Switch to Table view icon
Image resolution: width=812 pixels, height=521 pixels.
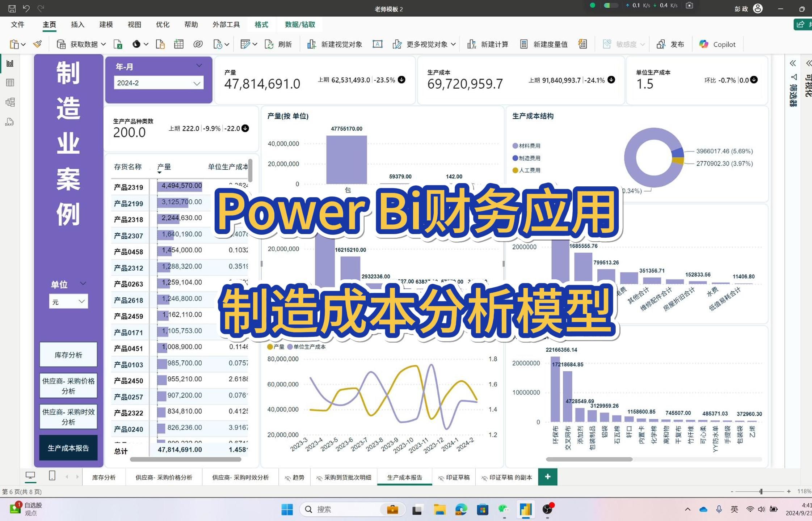click(x=10, y=82)
